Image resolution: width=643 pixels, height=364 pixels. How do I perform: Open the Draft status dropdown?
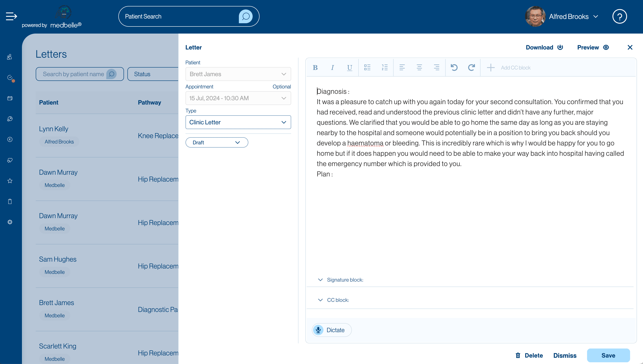tap(216, 142)
